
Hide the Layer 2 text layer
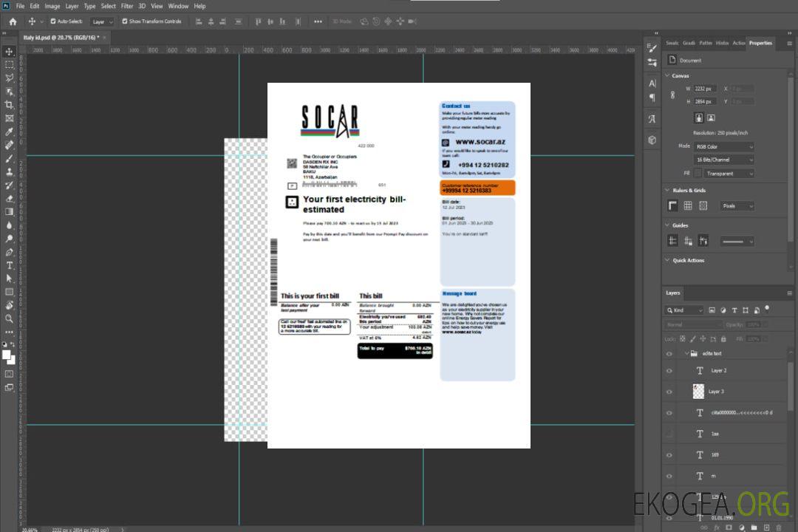pos(669,371)
